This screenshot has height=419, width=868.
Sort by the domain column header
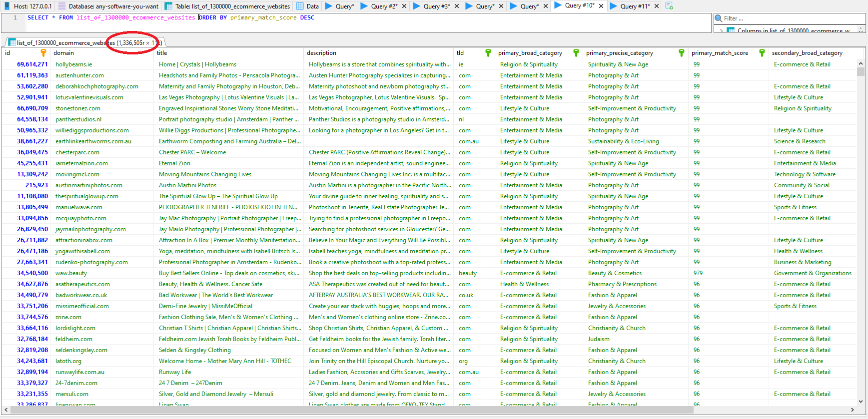(102, 53)
